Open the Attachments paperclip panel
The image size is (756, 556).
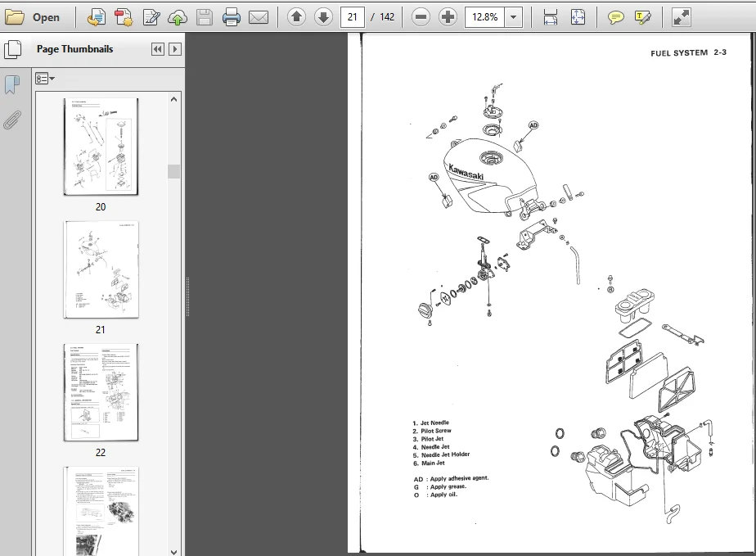[12, 120]
